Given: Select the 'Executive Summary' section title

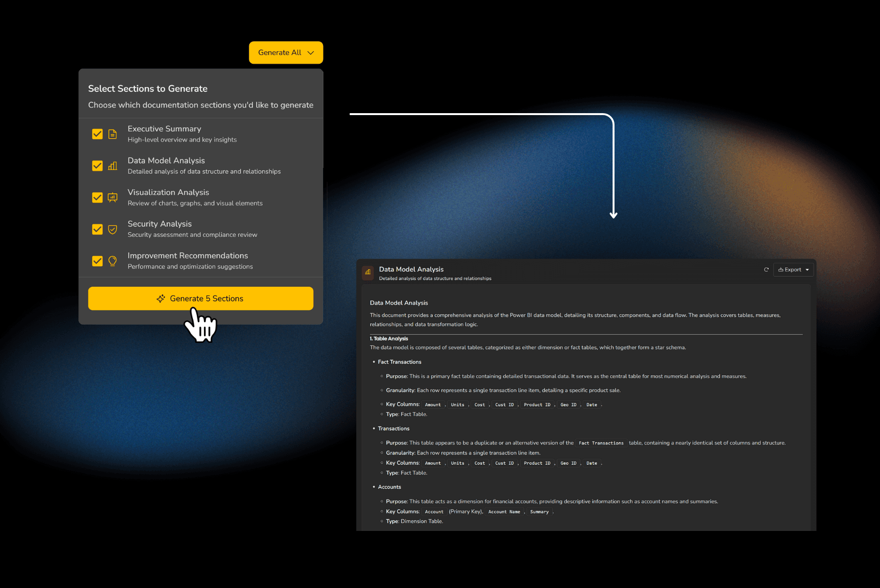Looking at the screenshot, I should click(164, 129).
